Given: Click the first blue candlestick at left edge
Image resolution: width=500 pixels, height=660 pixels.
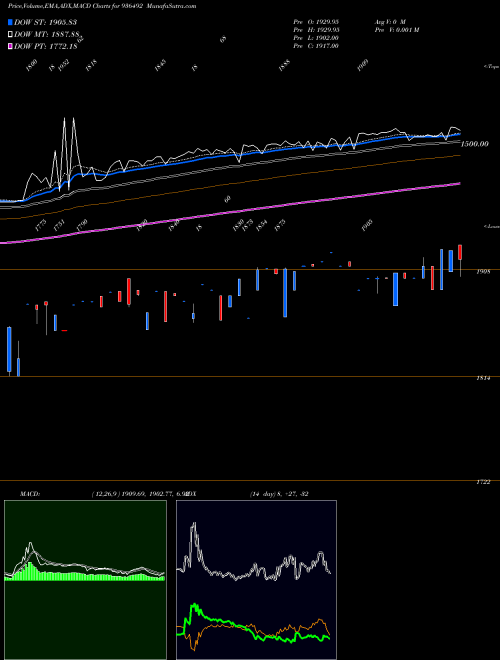Looking at the screenshot, I should 9,349.
